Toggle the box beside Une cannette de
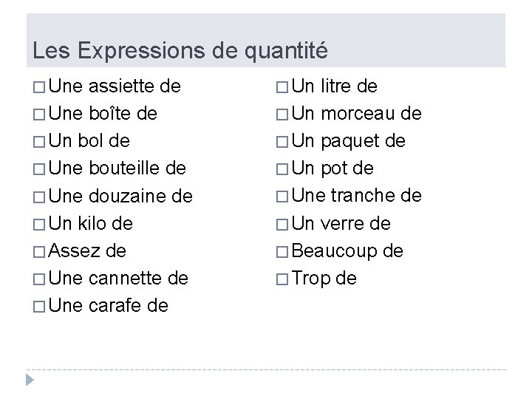Image resolution: width=532 pixels, height=399 pixels. pos(39,279)
